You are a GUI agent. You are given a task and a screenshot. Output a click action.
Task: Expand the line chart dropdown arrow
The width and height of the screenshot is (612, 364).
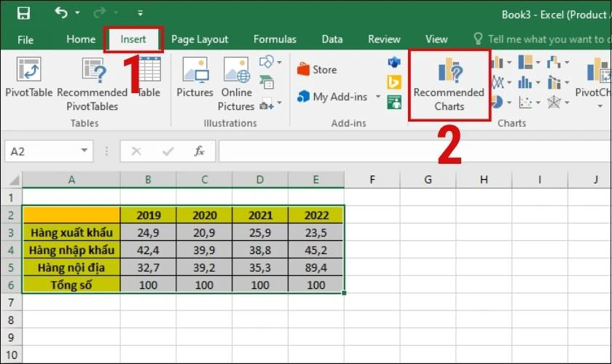click(509, 83)
